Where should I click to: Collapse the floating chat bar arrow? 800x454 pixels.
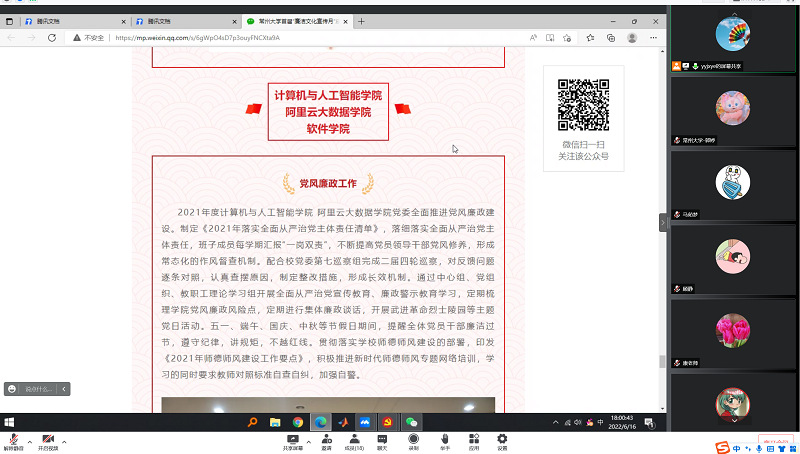pos(64,389)
